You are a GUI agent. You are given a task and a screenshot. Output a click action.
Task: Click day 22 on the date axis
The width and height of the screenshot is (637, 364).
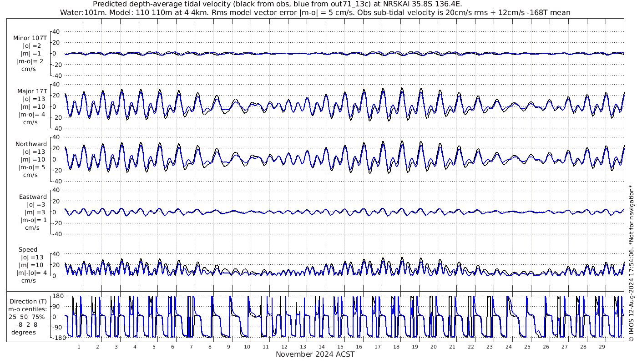(471, 347)
